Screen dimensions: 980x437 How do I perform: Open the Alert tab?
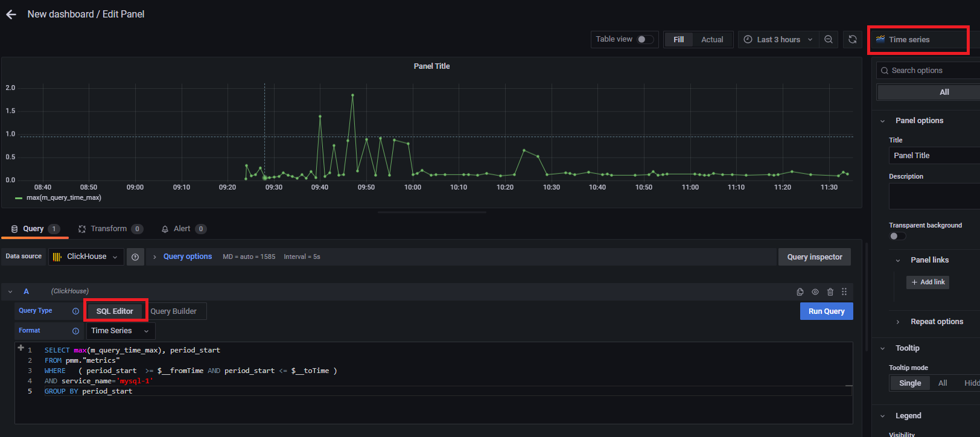tap(183, 229)
